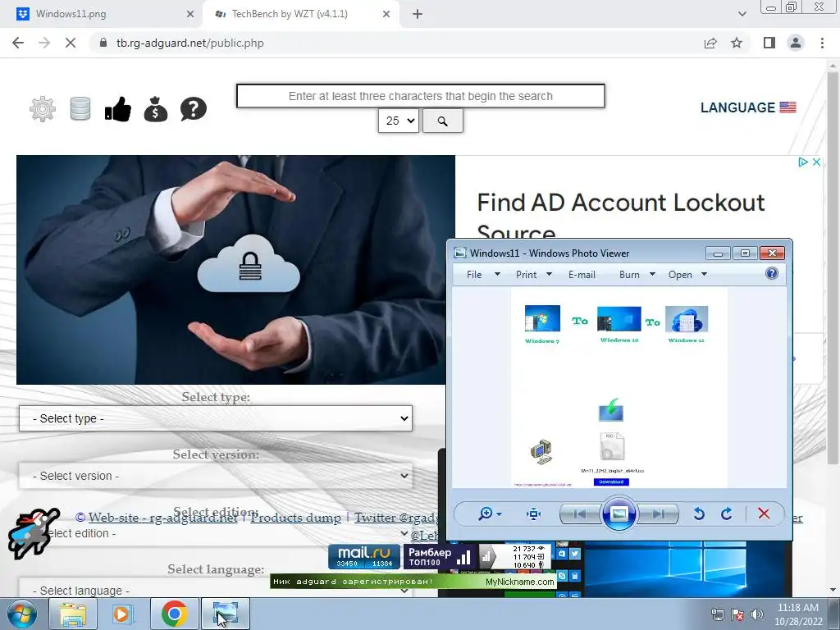The image size is (840, 630).
Task: Click the AdChoices icon on the ad
Action: click(802, 162)
